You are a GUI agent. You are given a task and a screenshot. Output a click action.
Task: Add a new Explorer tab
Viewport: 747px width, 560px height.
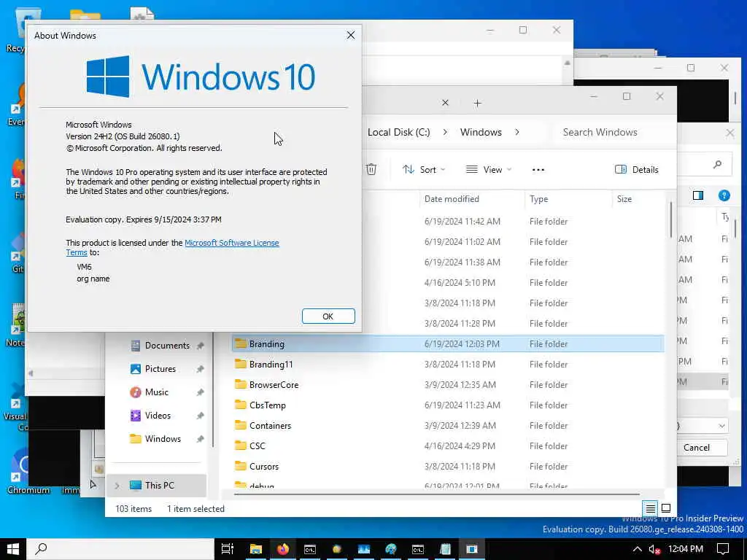(x=477, y=103)
